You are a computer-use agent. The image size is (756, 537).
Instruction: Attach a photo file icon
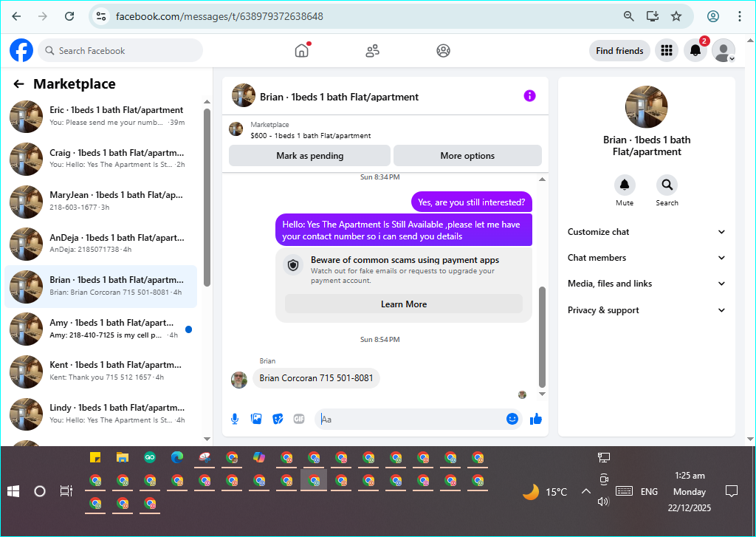pos(256,419)
